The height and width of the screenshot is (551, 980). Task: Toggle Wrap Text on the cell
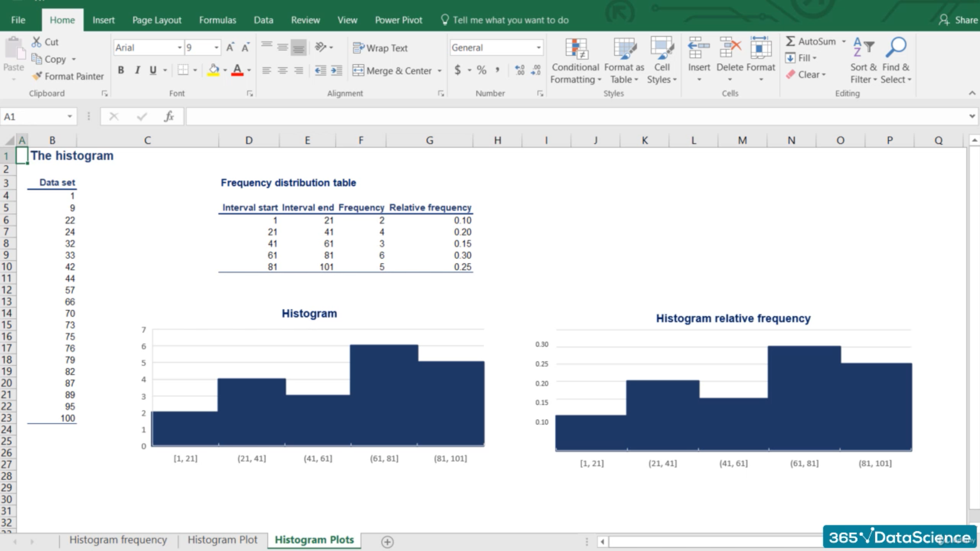click(380, 48)
